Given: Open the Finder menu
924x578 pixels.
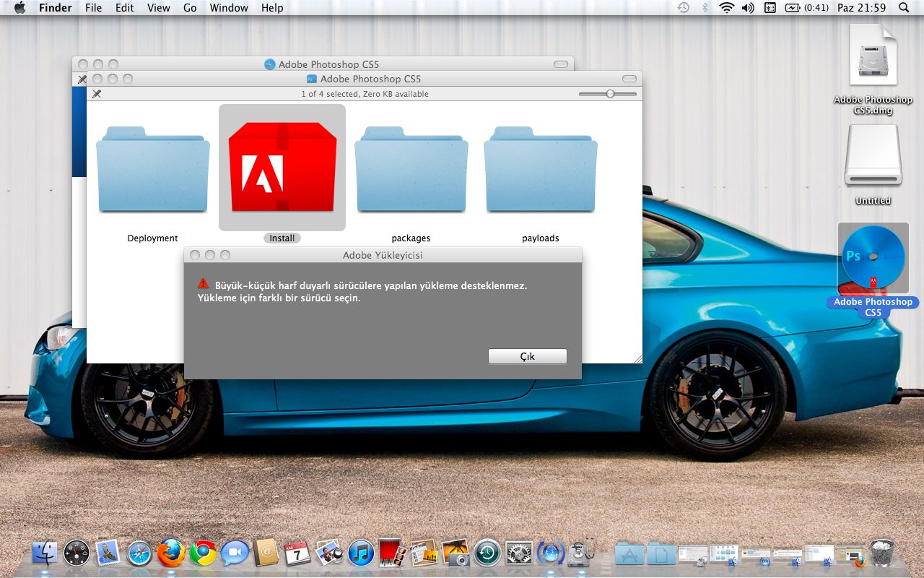Looking at the screenshot, I should [x=55, y=8].
